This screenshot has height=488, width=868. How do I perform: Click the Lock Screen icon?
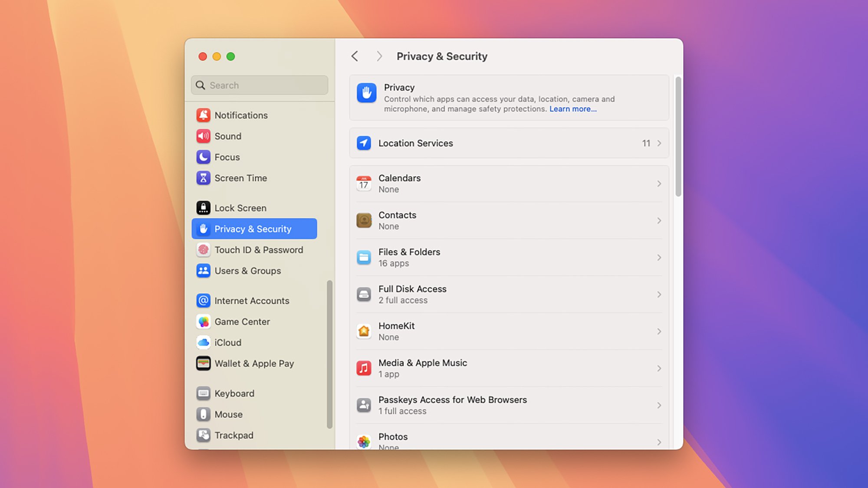(x=203, y=208)
